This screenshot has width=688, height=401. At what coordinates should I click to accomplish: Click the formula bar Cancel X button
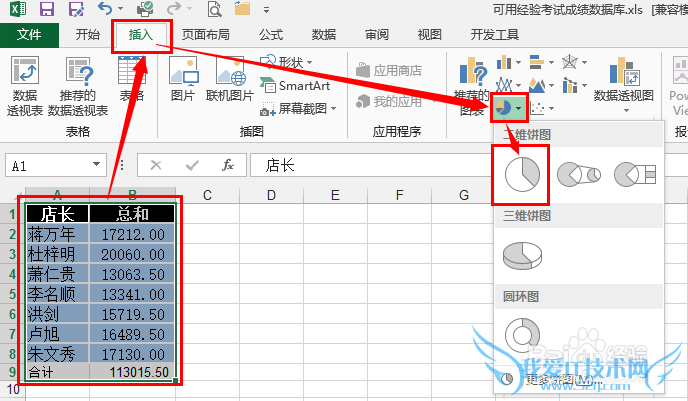tap(155, 165)
